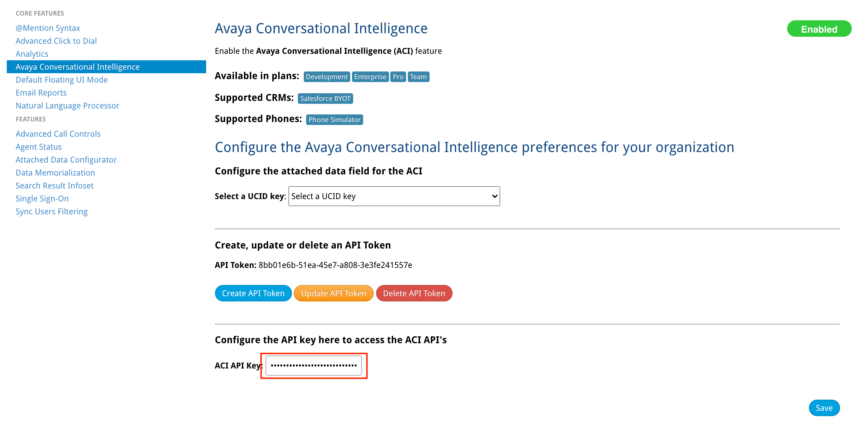This screenshot has height=427, width=868.
Task: Open @Mention Syntax in sidebar
Action: [x=48, y=28]
